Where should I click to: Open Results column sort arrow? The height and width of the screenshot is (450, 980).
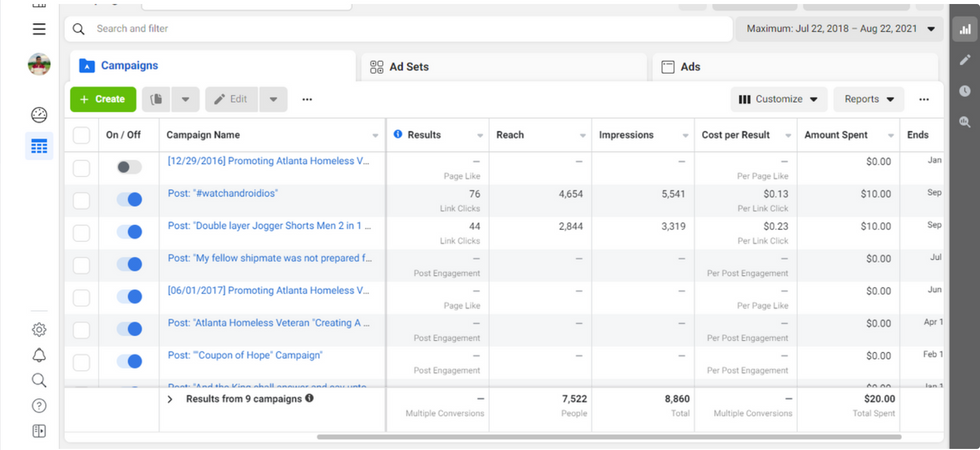tap(480, 136)
